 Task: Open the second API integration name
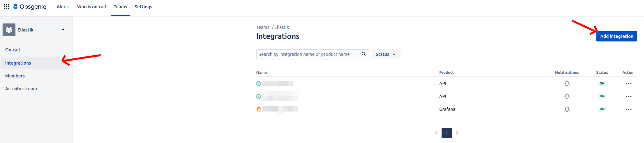(280, 96)
